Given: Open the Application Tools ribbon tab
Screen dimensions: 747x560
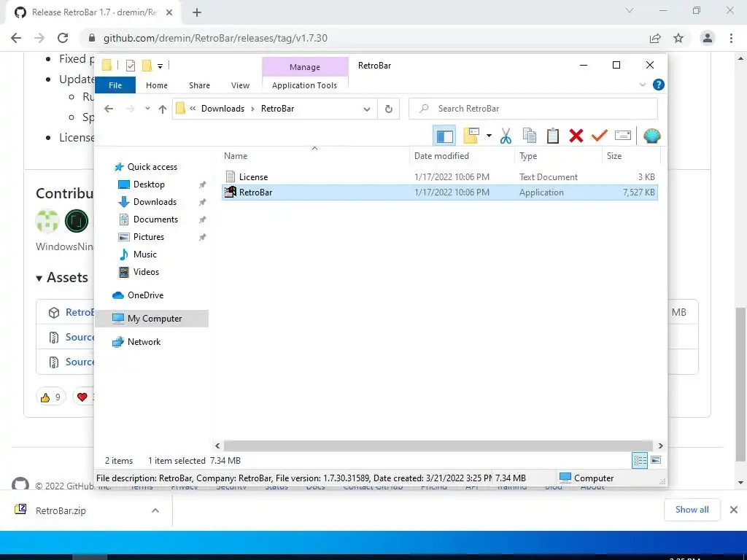Looking at the screenshot, I should (304, 85).
